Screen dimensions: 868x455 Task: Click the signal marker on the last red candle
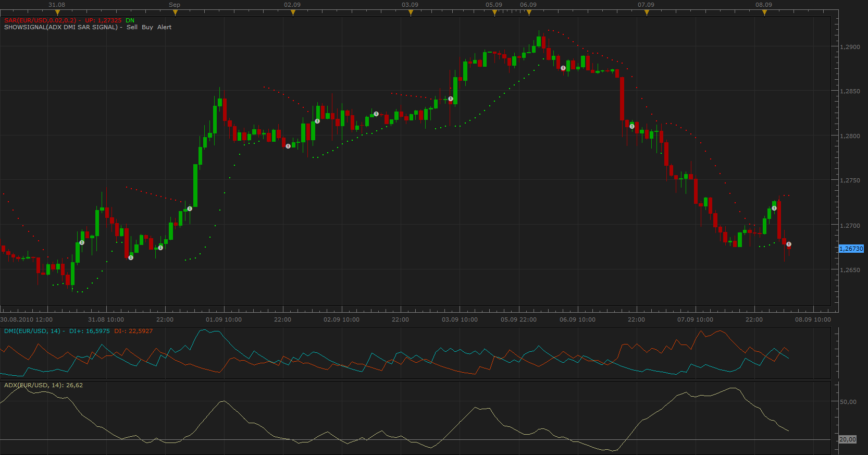point(789,244)
